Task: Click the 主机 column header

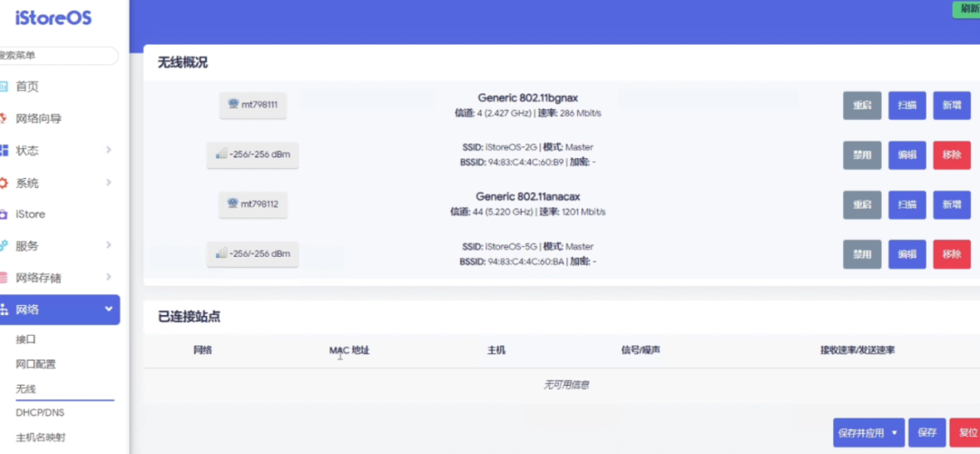Action: pos(496,350)
